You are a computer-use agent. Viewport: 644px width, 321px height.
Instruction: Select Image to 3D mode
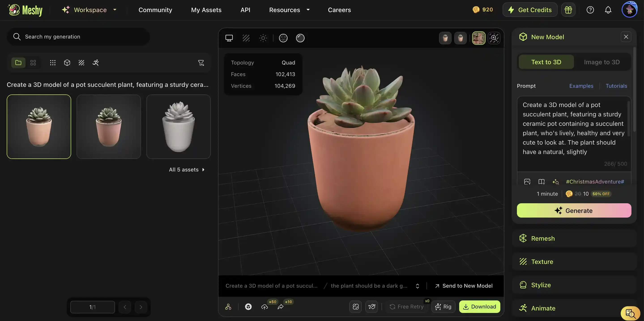(601, 62)
